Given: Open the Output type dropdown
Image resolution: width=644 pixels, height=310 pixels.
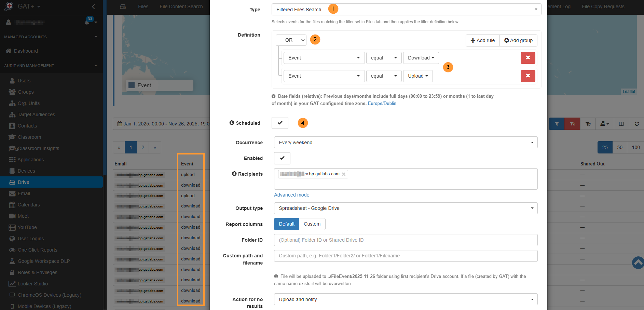Looking at the screenshot, I should click(x=406, y=208).
